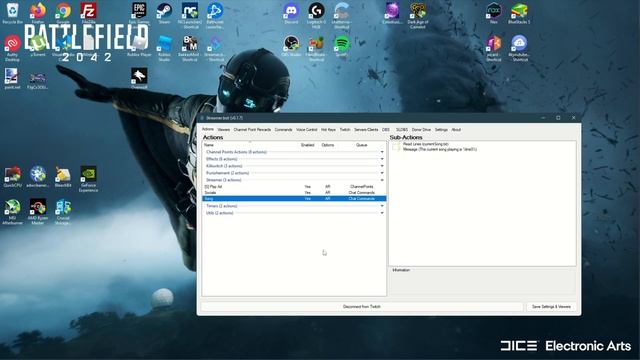Open the About tab

click(x=456, y=129)
